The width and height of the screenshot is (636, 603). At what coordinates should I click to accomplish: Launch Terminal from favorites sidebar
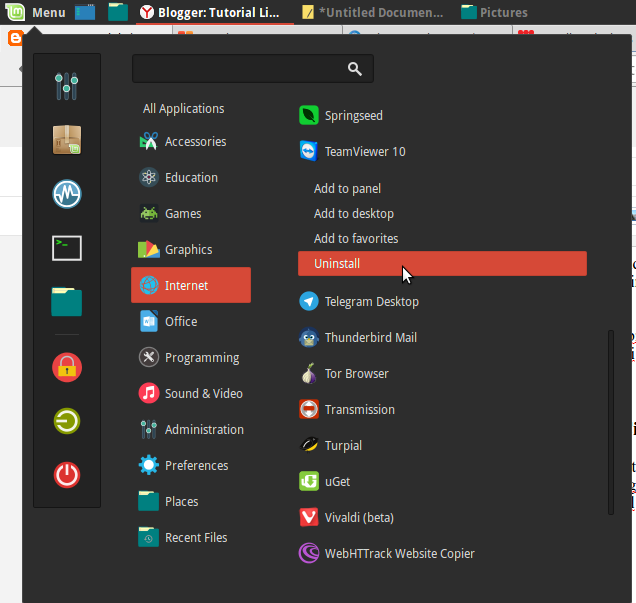click(67, 248)
